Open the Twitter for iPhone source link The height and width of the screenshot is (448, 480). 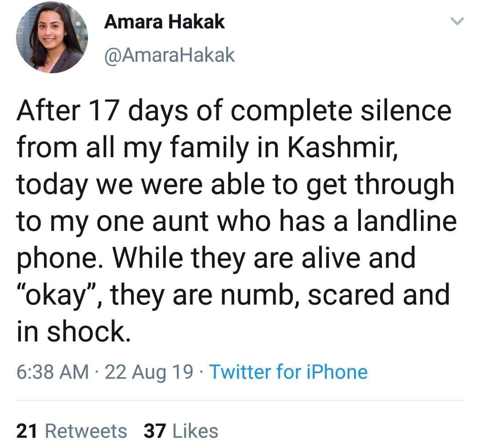point(288,372)
